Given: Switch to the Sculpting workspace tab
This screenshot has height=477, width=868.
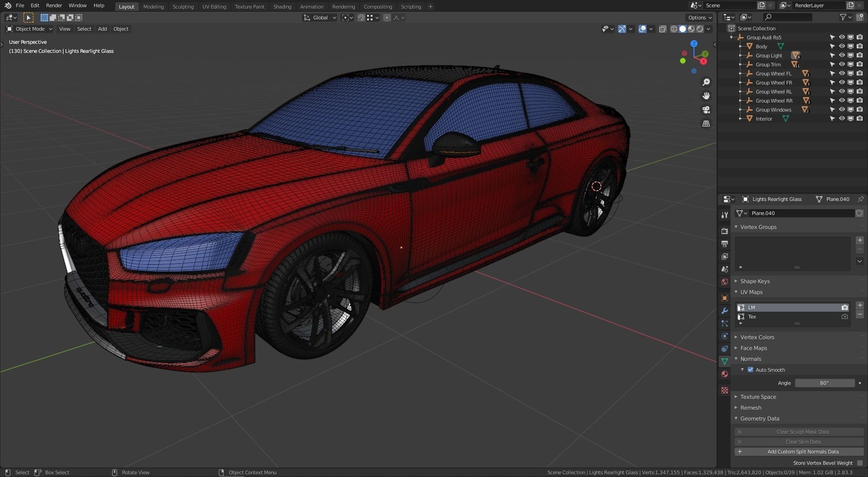Looking at the screenshot, I should [183, 7].
